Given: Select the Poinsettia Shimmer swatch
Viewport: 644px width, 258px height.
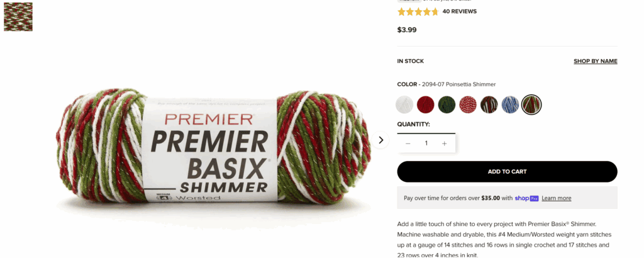Looking at the screenshot, I should 531,104.
